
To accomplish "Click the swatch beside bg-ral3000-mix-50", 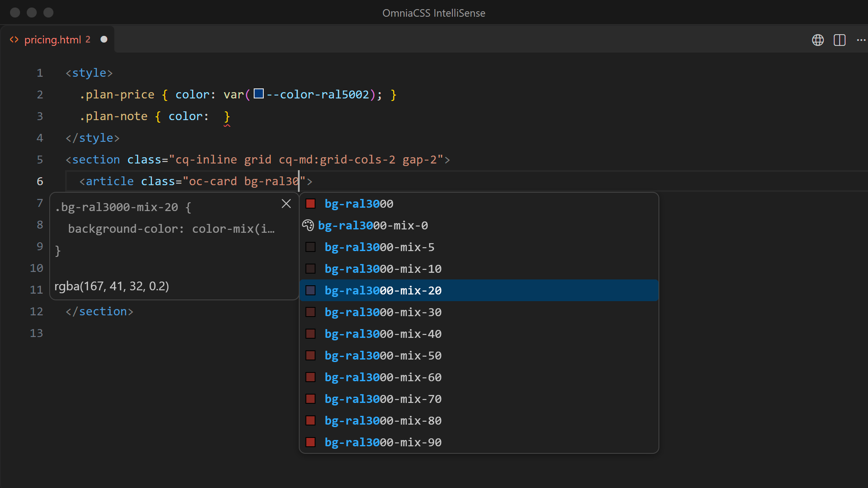I will point(310,355).
